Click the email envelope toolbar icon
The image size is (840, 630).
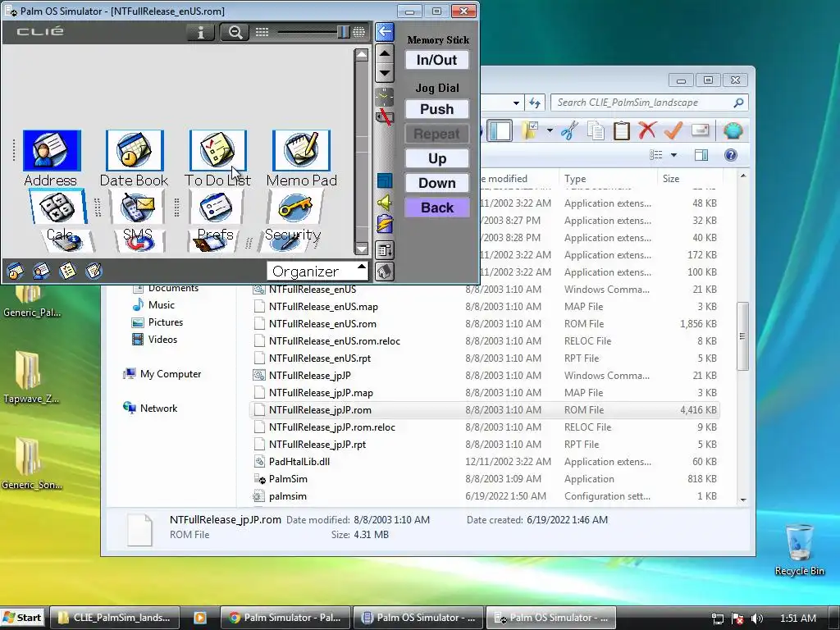click(x=701, y=130)
